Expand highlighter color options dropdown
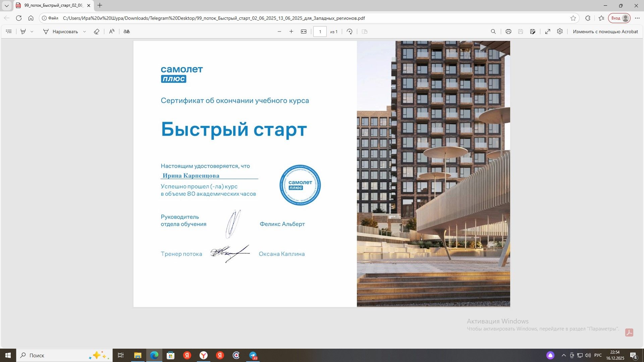The width and height of the screenshot is (644, 362). coord(32,32)
